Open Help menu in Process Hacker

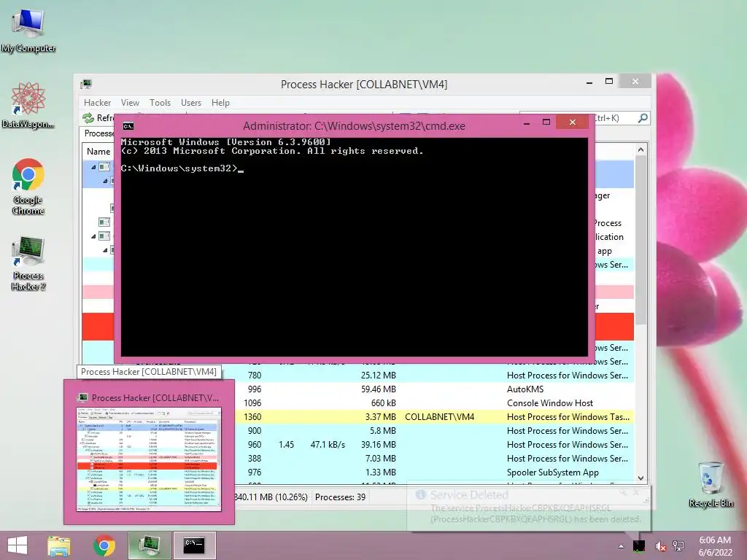[220, 103]
